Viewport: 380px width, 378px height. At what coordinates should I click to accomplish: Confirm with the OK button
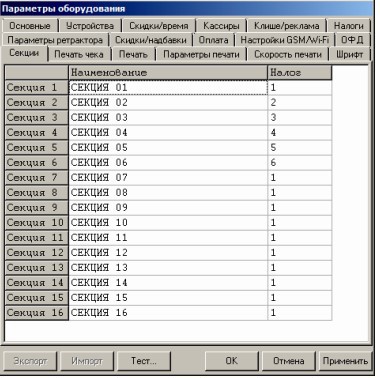click(232, 361)
